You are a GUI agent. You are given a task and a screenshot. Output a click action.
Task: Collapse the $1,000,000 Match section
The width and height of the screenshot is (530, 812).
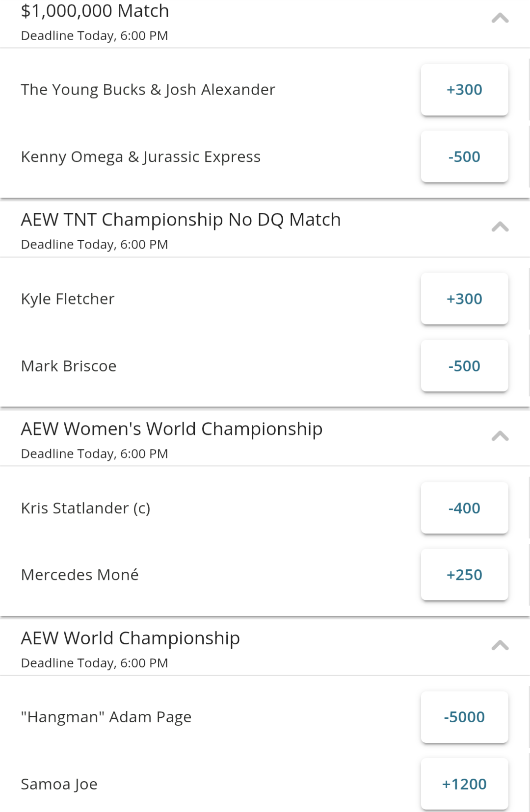click(x=500, y=19)
